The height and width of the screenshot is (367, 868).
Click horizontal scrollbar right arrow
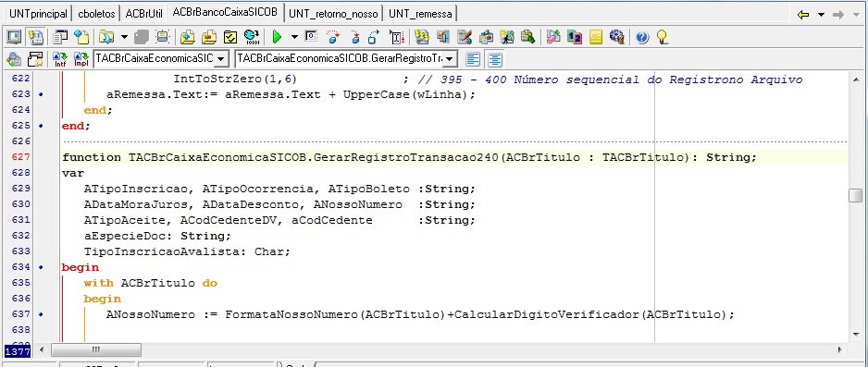tap(840, 349)
